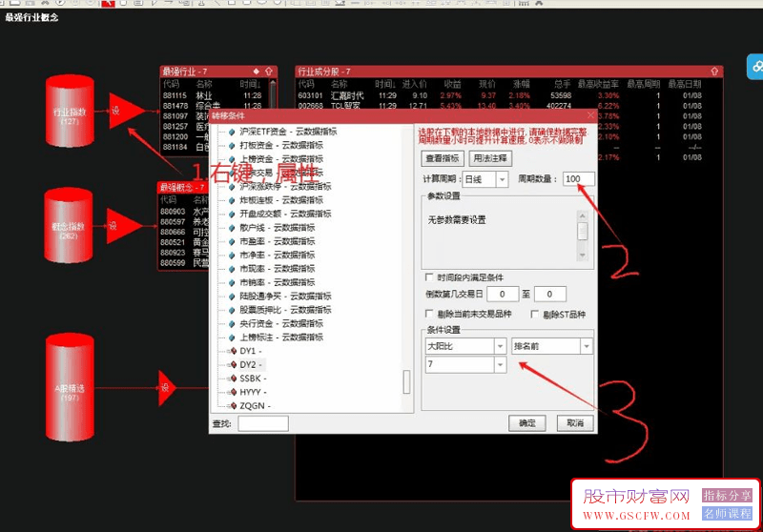The height and width of the screenshot is (532, 763).
Task: Select 市销率 - 云数据指标 tree item
Action: pyautogui.click(x=278, y=282)
